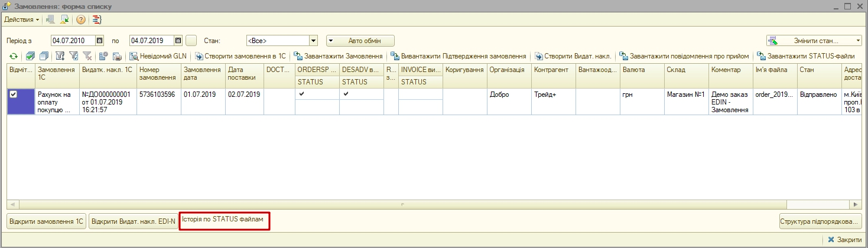Click the red list settings icon in top toolbar
The height and width of the screenshot is (248, 868).
click(x=97, y=19)
